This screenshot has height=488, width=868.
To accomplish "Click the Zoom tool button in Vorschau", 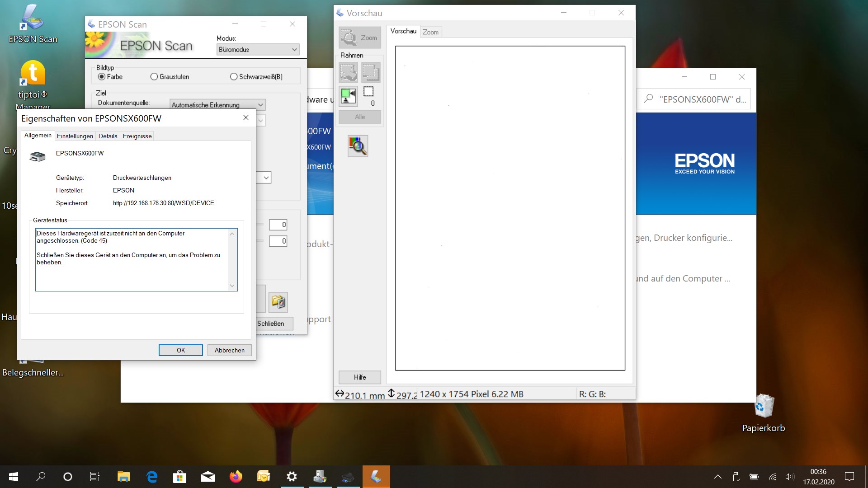I will [360, 38].
